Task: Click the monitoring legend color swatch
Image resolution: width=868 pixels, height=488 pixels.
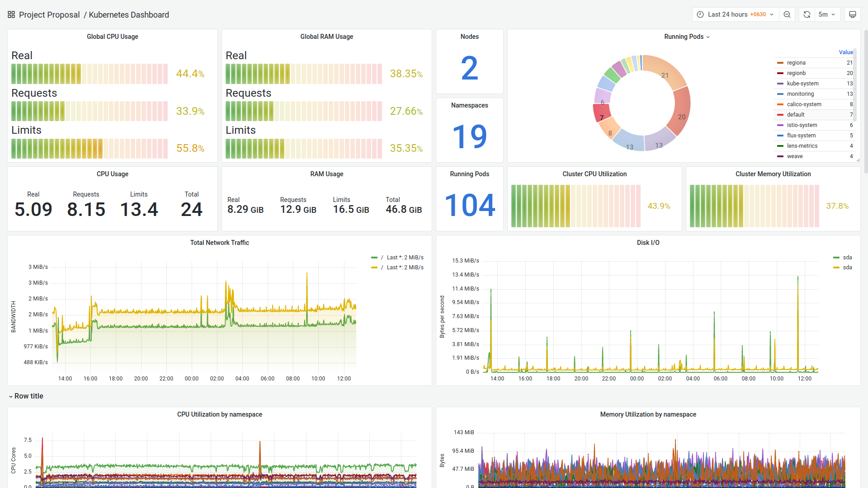Action: coord(780,94)
